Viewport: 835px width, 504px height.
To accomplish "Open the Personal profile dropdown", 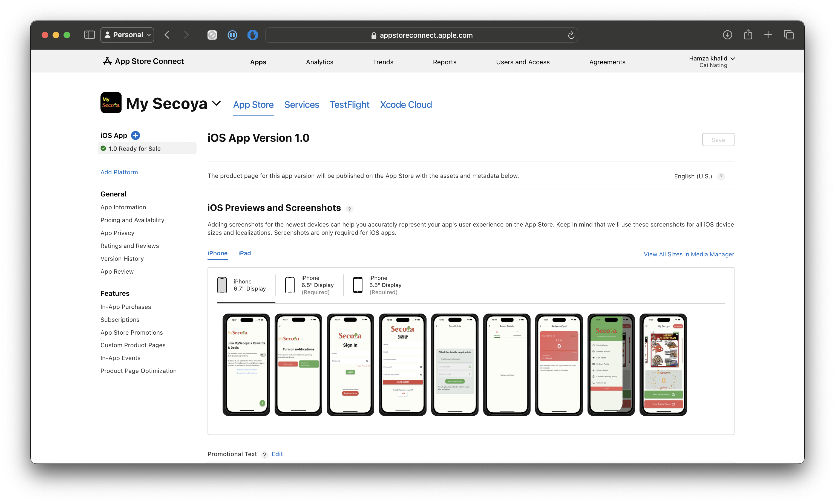I will pyautogui.click(x=127, y=35).
